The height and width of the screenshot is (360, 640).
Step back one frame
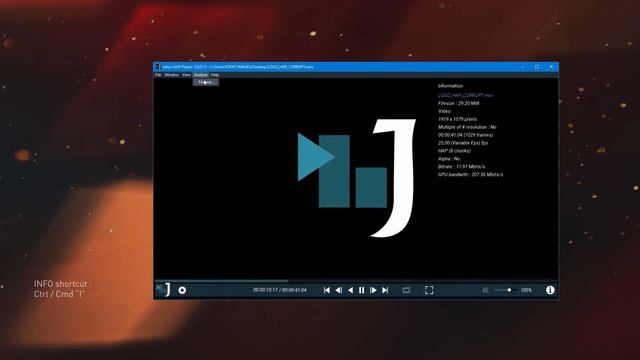338,290
